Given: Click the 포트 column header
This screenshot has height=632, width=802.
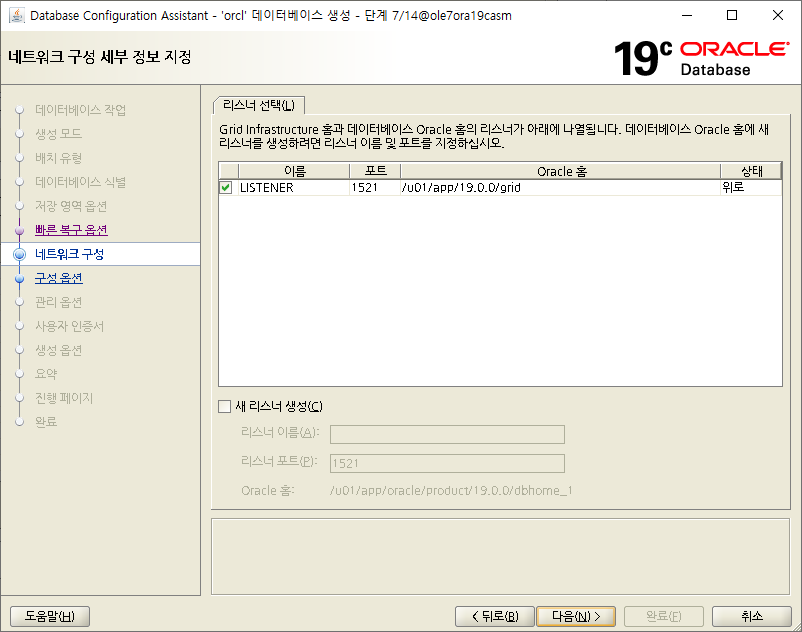Looking at the screenshot, I should click(375, 171).
